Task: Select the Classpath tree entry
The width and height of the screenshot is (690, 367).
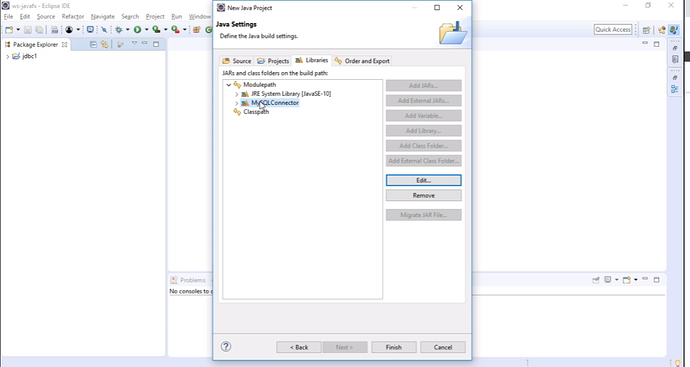Action: coord(256,112)
